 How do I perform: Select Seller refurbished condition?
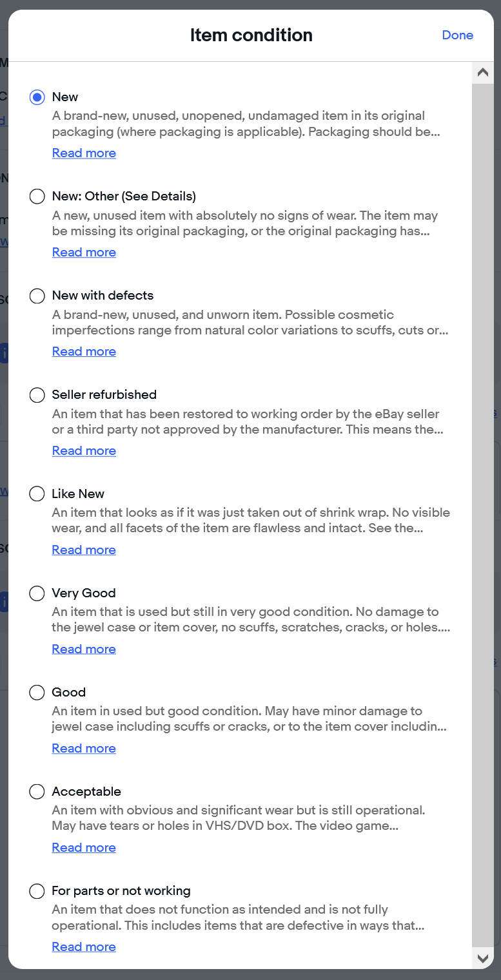[x=37, y=394]
